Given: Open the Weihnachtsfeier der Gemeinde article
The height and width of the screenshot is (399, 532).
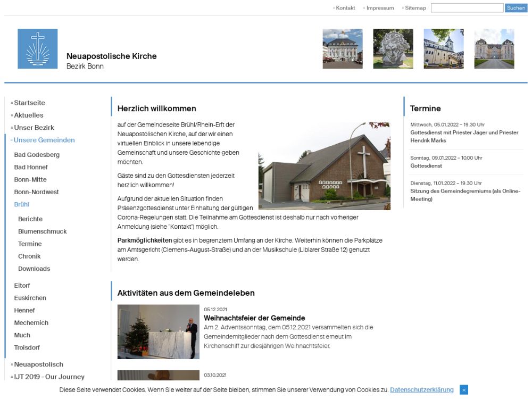Looking at the screenshot, I should point(254,318).
